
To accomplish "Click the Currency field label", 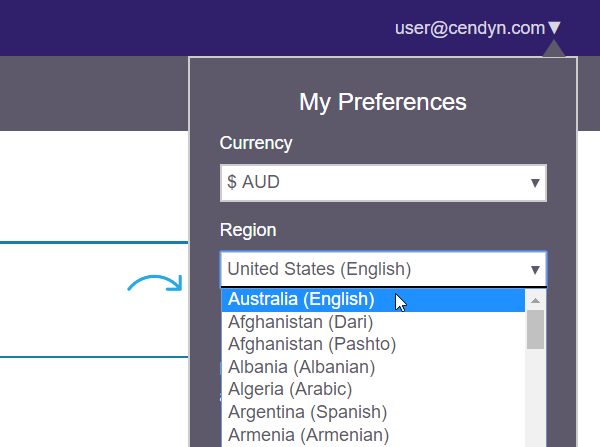I will (256, 144).
